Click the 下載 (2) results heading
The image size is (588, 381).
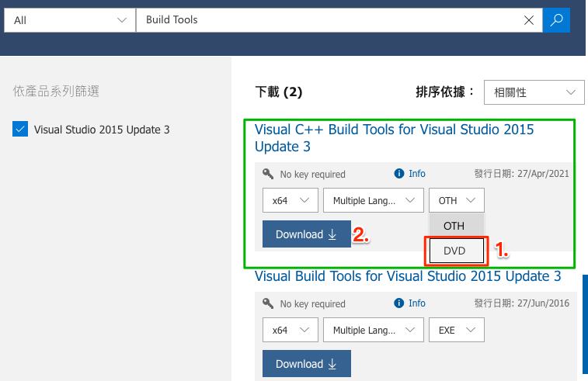pyautogui.click(x=279, y=92)
